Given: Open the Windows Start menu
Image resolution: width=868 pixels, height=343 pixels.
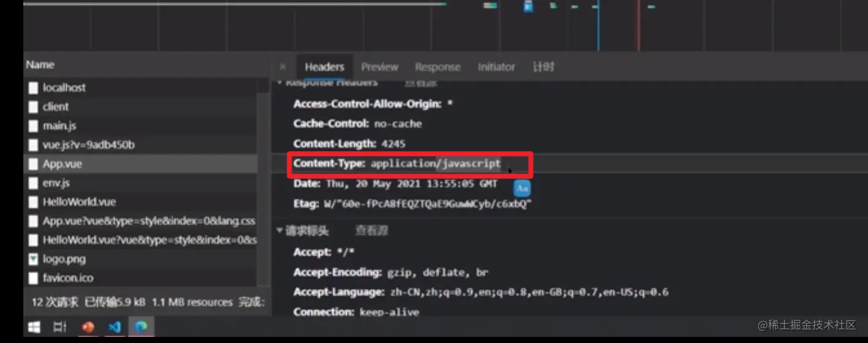Looking at the screenshot, I should [x=34, y=326].
